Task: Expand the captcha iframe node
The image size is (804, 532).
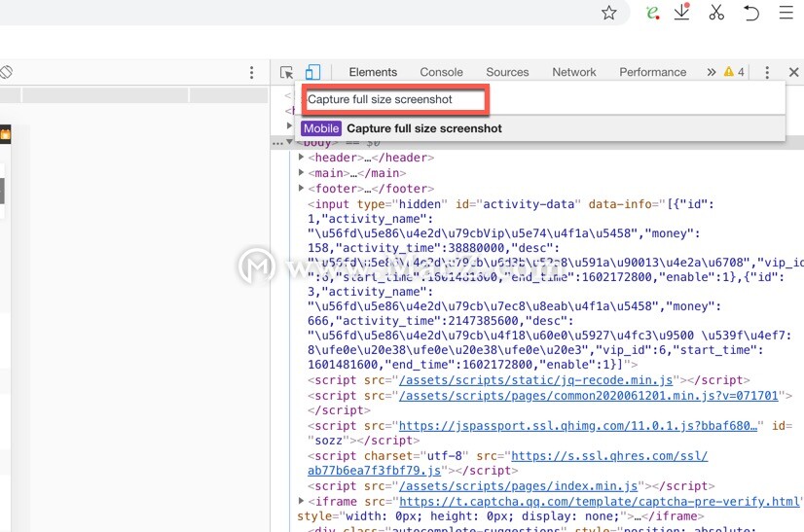Action: [x=302, y=501]
